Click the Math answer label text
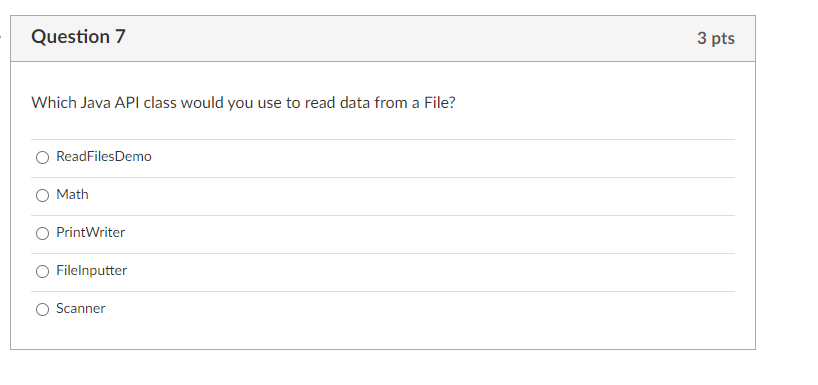Screen dimensions: 818x385 click(x=73, y=195)
